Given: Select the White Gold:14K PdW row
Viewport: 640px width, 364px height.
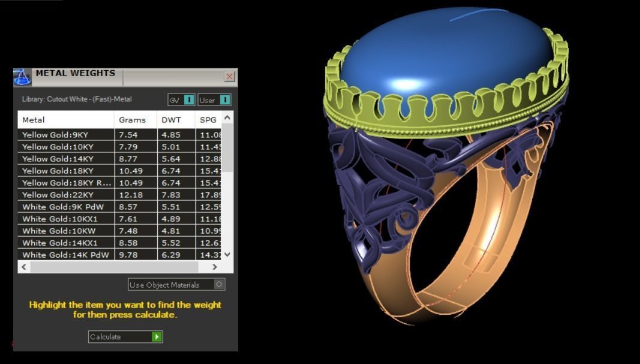Looking at the screenshot, I should pos(119,255).
